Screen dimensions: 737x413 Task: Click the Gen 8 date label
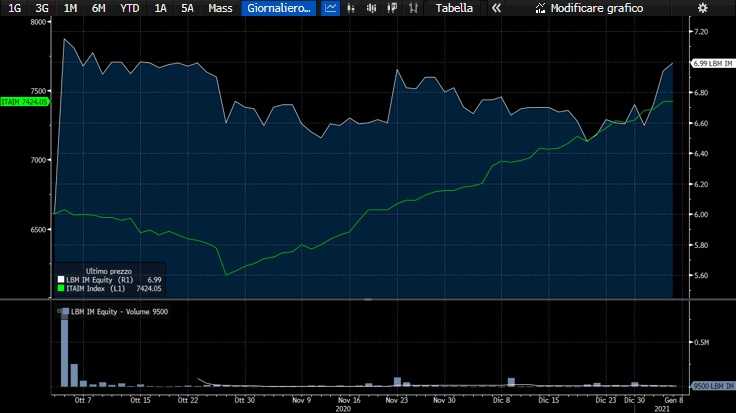tap(674, 400)
